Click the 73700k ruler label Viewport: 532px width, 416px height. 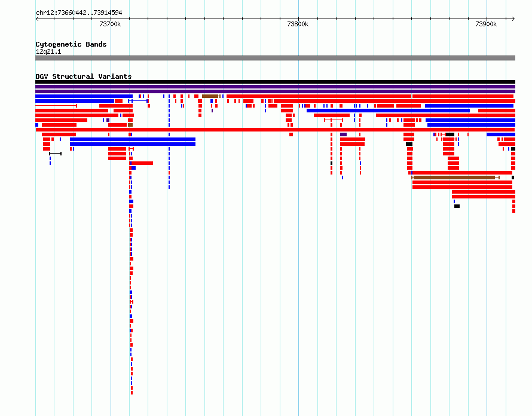pyautogui.click(x=110, y=24)
